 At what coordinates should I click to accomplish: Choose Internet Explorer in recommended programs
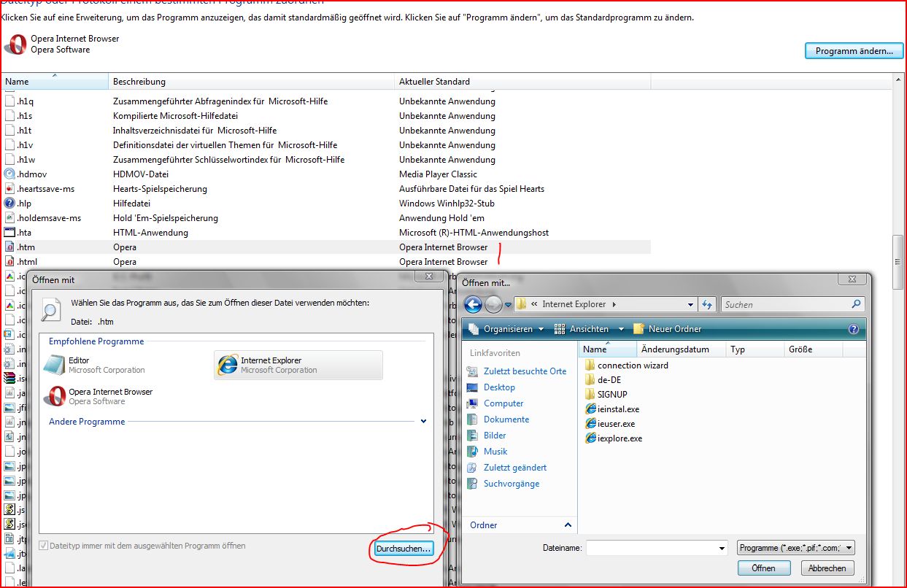click(x=298, y=365)
